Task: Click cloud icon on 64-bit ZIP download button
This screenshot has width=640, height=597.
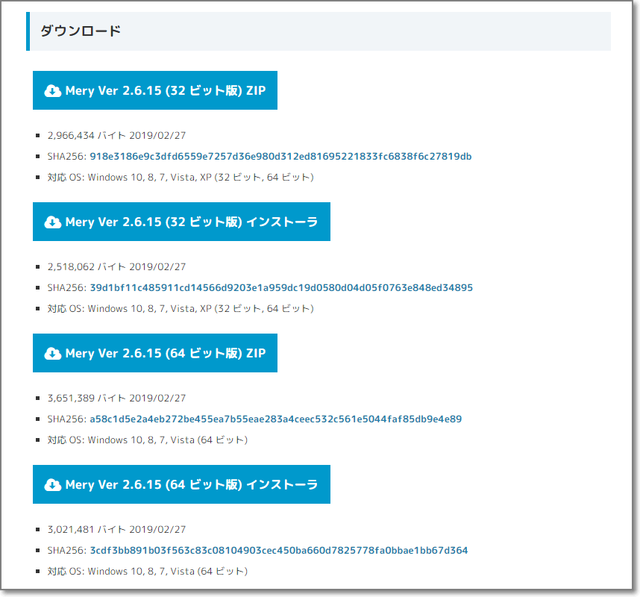Action: click(52, 353)
